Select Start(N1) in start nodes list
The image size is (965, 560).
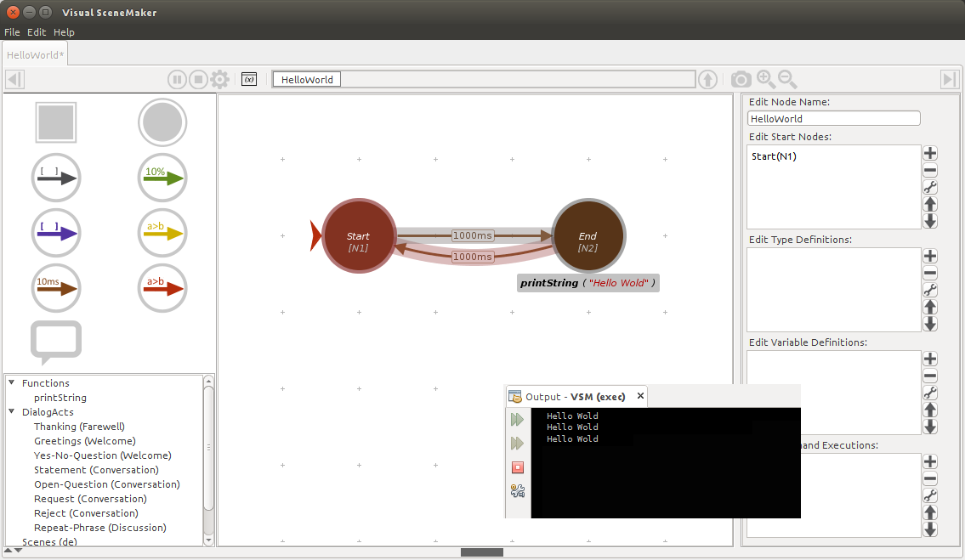(775, 156)
